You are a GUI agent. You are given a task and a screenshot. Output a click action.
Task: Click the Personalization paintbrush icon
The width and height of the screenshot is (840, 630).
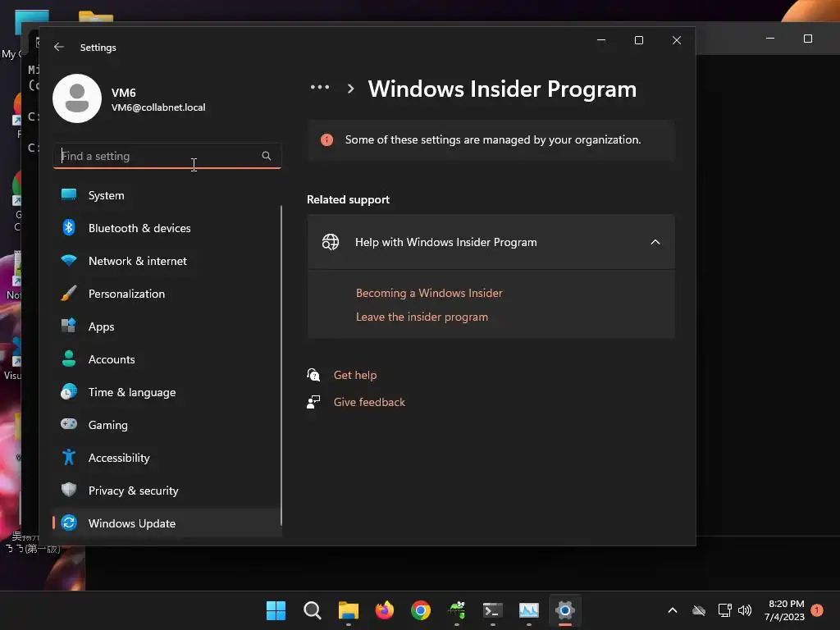pos(69,293)
